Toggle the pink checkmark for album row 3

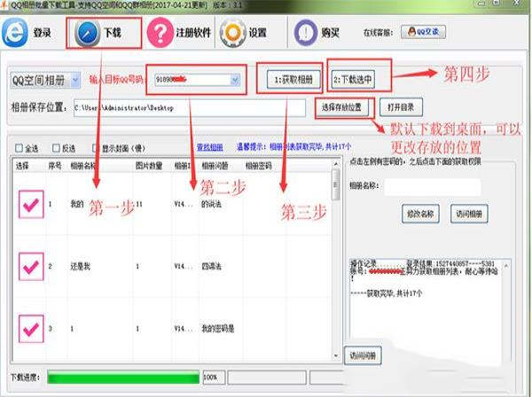[x=33, y=327]
